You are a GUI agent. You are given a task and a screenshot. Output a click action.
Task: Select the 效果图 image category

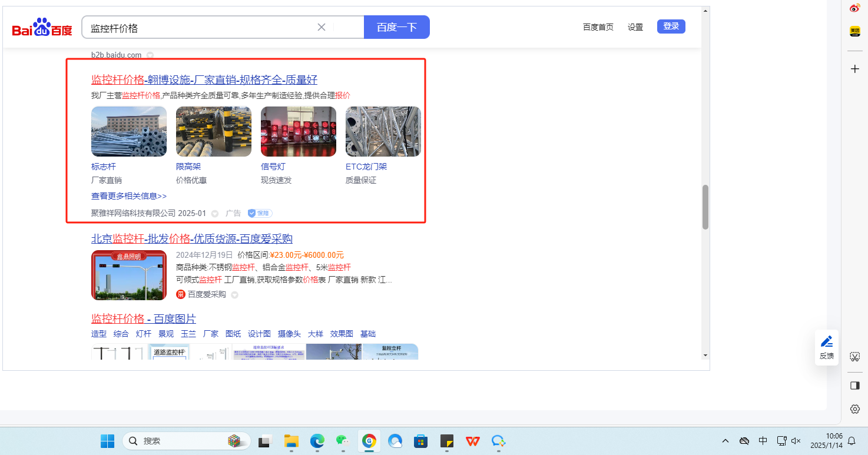(342, 334)
